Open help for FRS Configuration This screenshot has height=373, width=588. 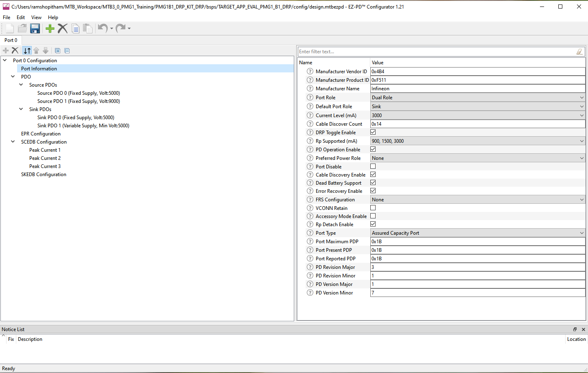310,199
